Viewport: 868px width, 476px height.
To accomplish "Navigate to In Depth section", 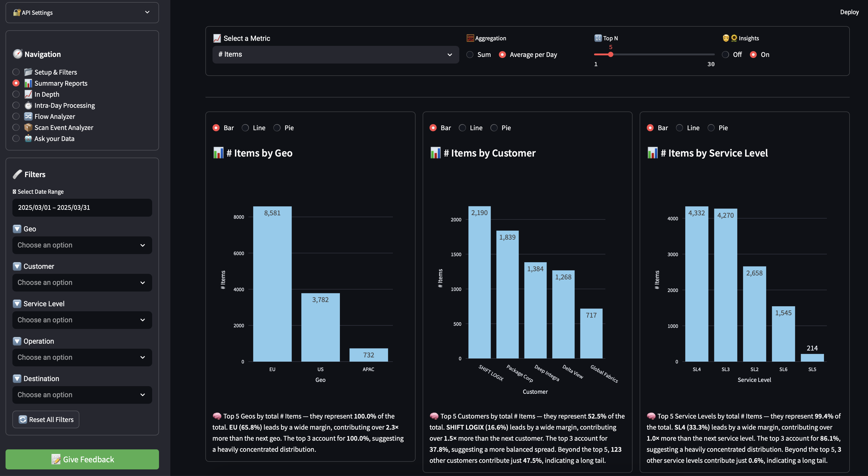I will [16, 94].
